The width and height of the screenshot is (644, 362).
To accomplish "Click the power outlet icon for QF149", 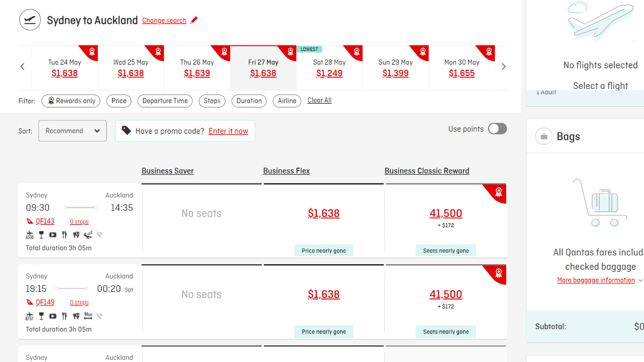I will click(76, 316).
